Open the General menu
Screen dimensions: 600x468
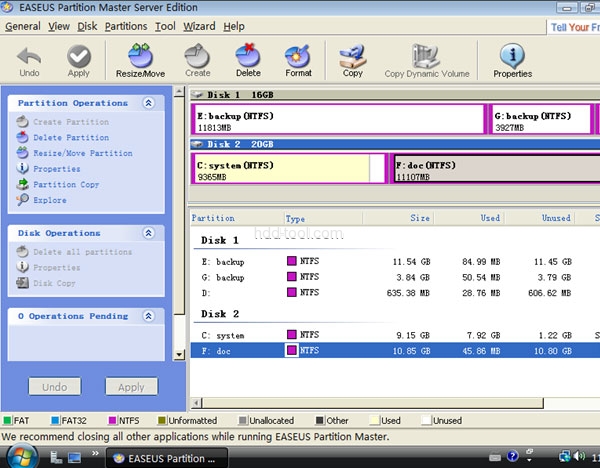(x=23, y=26)
